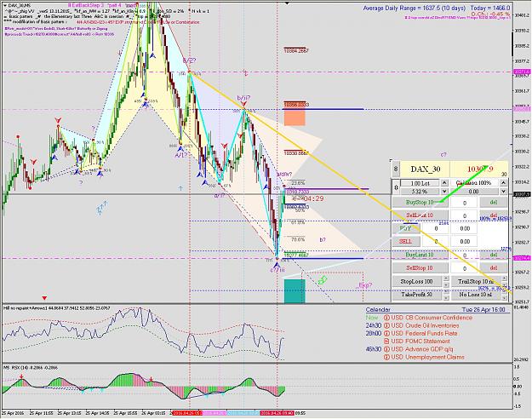Click impact icon beside Federal Funds Rate
This screenshot has height=419, width=532.
386,334
